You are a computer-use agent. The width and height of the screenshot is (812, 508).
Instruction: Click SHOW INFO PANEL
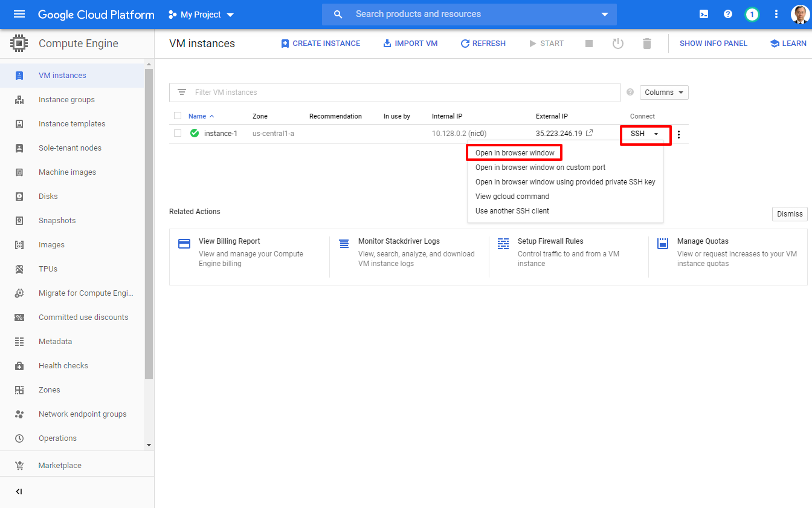pos(714,44)
